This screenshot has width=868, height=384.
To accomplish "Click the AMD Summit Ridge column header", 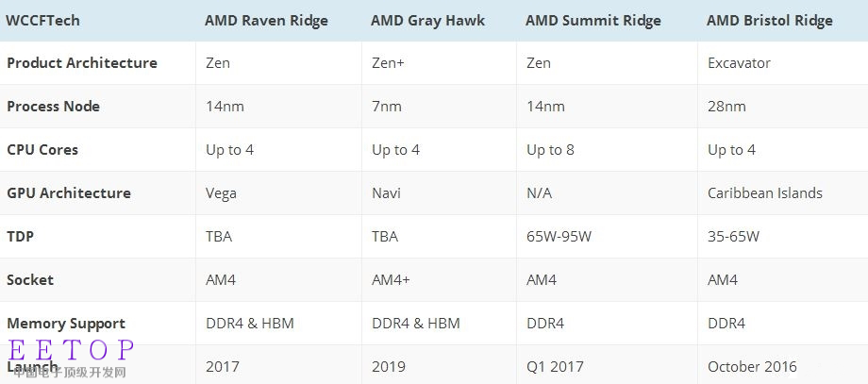I will tap(593, 21).
